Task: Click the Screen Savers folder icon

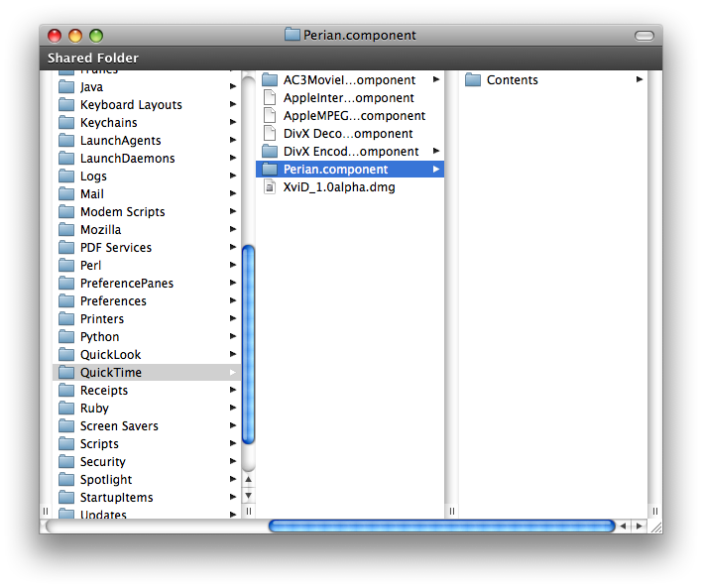Action: (66, 426)
